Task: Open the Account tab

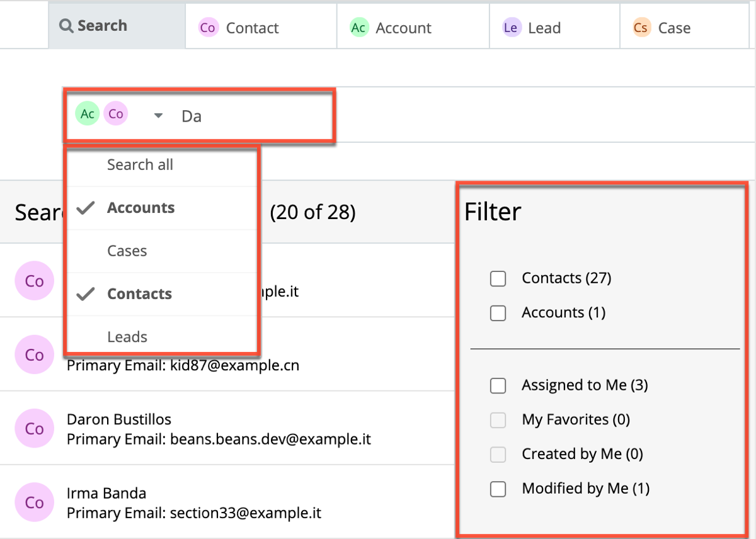Action: click(403, 28)
